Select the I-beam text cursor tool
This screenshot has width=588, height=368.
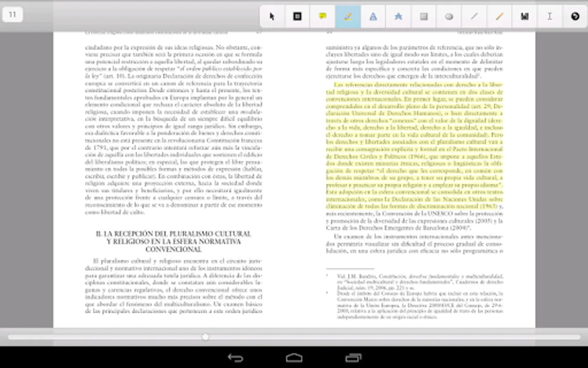[x=550, y=17]
